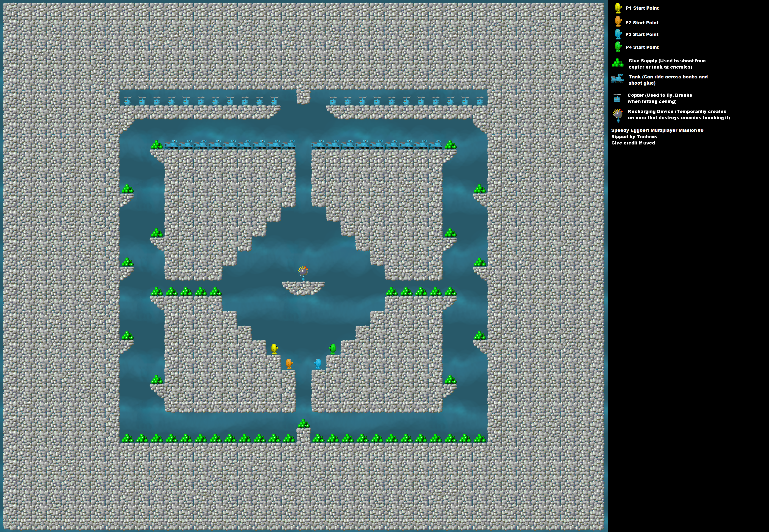Click the "P1 Start Point" label text
Viewport: 769px width, 532px height.
(x=642, y=8)
